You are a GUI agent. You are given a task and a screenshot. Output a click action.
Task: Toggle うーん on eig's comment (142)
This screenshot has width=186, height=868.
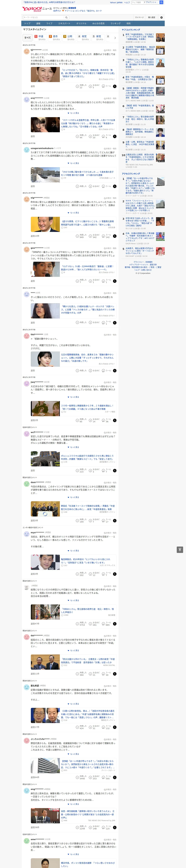pos(107,236)
